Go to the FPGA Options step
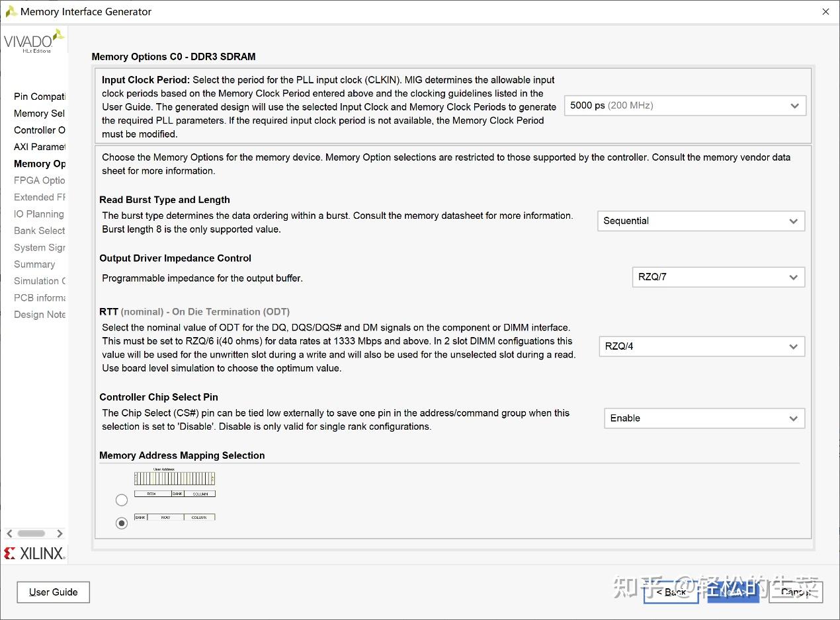The image size is (840, 620). click(x=40, y=180)
